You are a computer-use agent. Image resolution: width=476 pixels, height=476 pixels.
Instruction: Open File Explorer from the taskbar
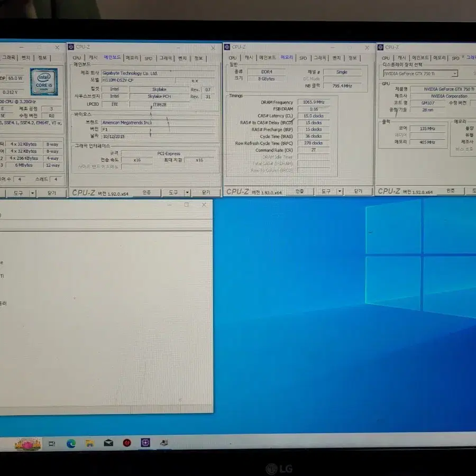pyautogui.click(x=89, y=443)
